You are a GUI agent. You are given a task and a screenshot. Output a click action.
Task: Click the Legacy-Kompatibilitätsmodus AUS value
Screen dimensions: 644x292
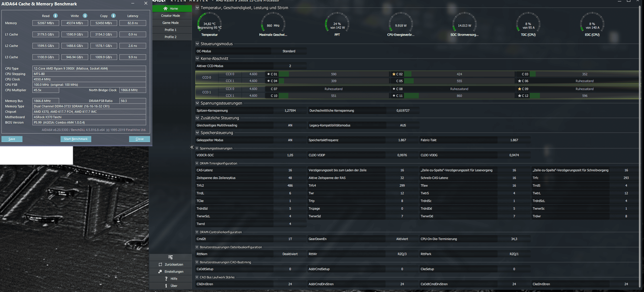pyautogui.click(x=403, y=125)
